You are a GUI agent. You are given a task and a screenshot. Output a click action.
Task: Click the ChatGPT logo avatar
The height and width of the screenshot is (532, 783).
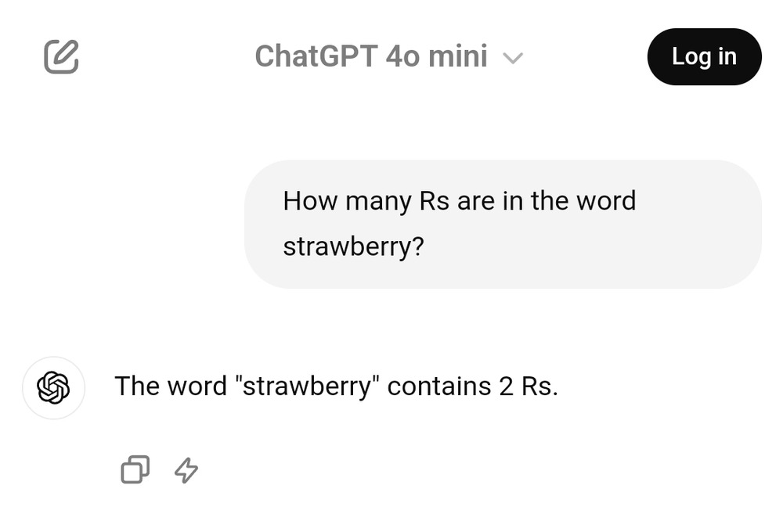53,387
